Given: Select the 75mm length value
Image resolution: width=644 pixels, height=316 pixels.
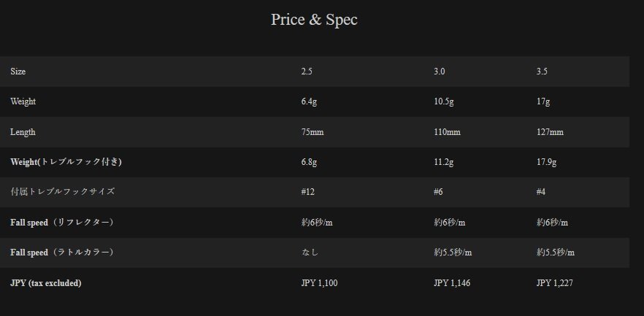Looking at the screenshot, I should [312, 132].
